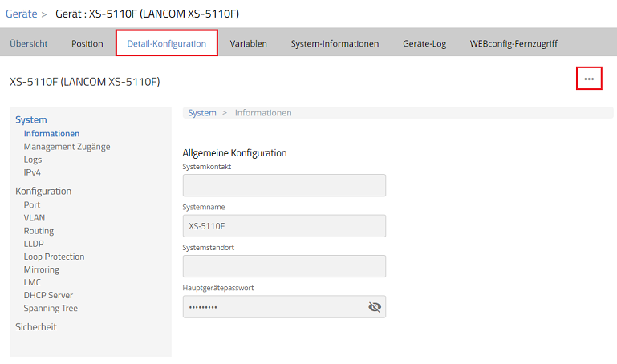
Task: Open the WEBconfig-Fernzugriff tab
Action: [513, 43]
